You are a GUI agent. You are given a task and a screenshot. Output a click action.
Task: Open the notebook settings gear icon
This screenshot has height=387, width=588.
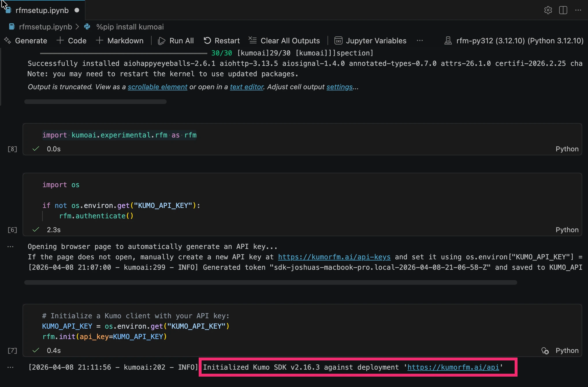pos(548,10)
